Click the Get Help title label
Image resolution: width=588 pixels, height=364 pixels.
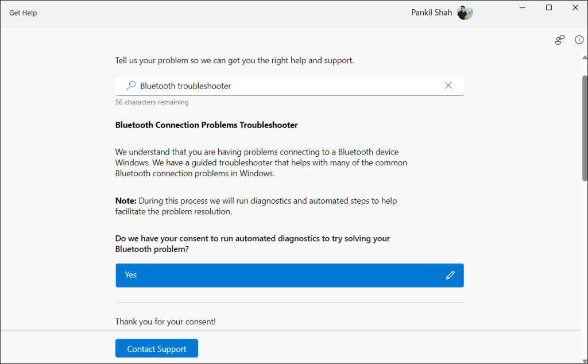pos(23,13)
